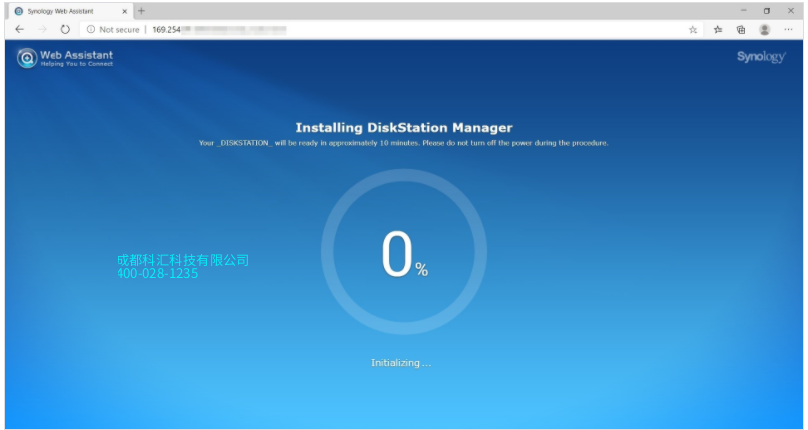Bookmark this page with the star icon
The image size is (808, 430).
(693, 30)
